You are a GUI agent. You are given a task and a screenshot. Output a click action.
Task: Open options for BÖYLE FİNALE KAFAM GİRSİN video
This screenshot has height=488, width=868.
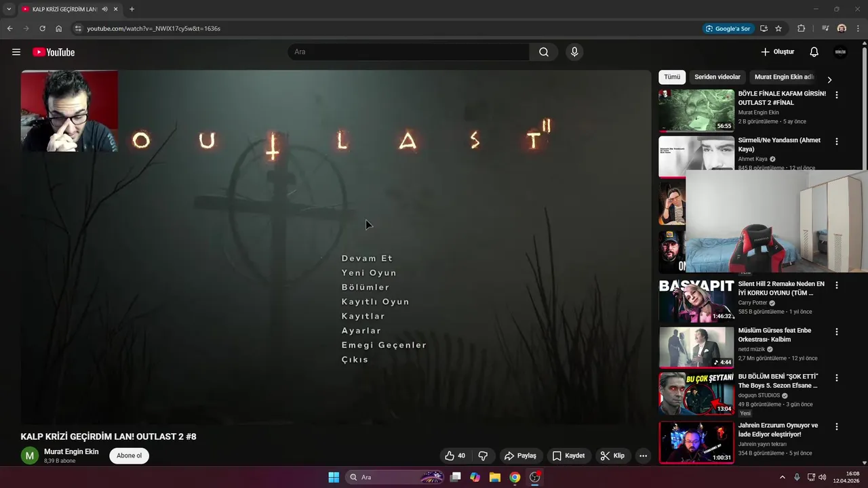click(x=837, y=95)
